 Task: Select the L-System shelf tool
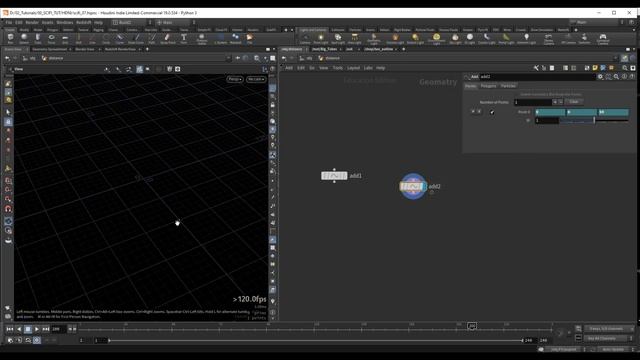pyautogui.click(x=221, y=38)
